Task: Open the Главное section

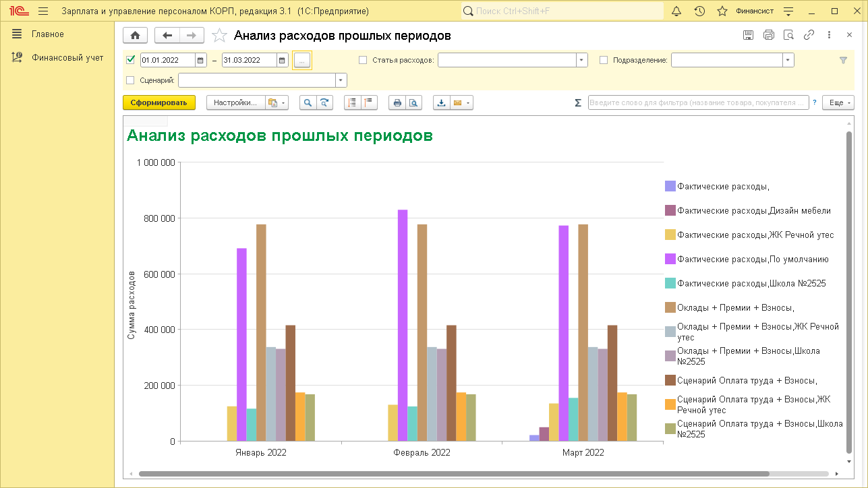Action: [47, 34]
